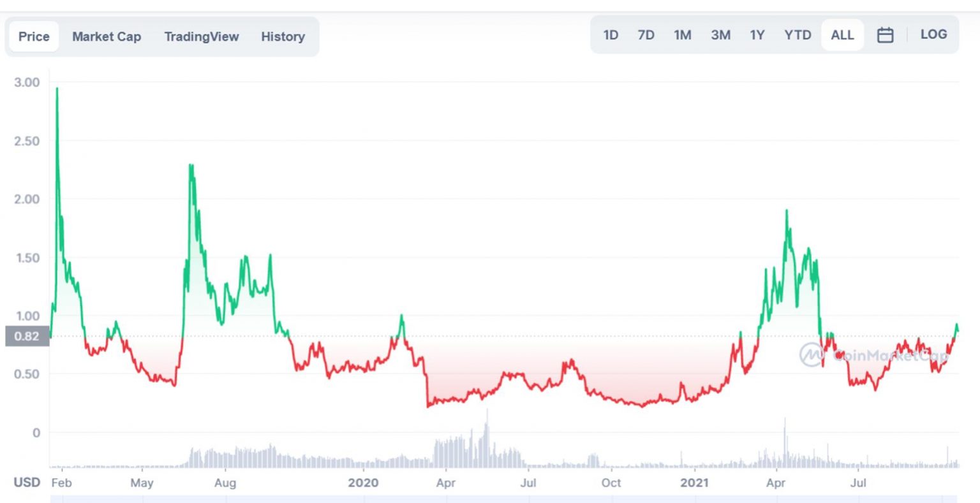Toggle LOG scale view

[933, 34]
